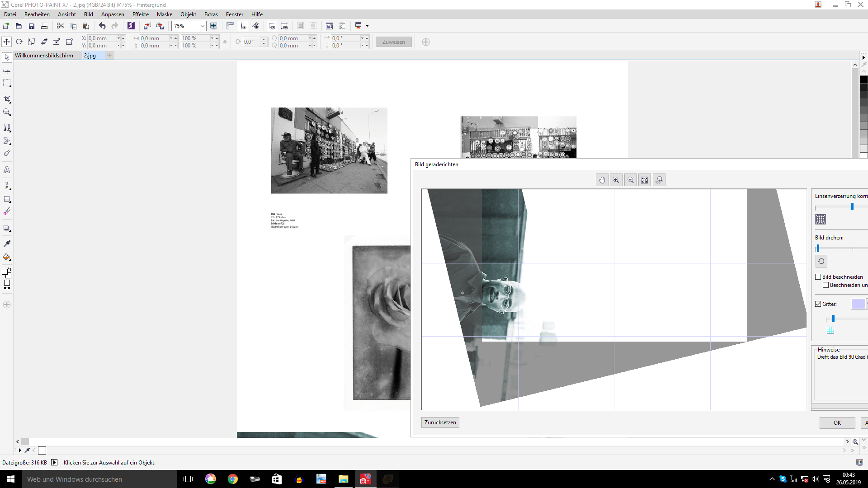Click the Windows search box in taskbar

pos(99,479)
